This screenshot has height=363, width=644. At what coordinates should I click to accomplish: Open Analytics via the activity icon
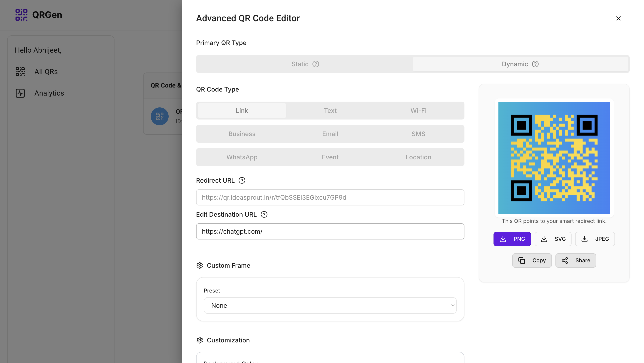pos(20,93)
